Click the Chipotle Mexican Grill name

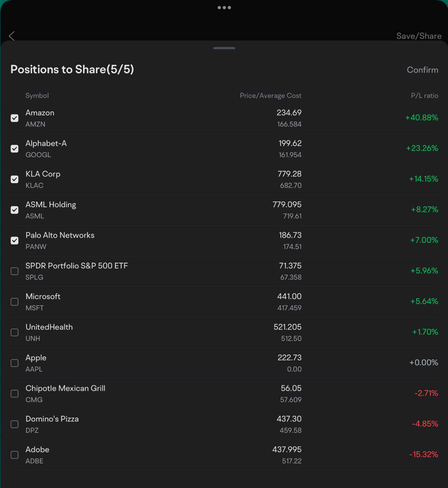tap(65, 388)
